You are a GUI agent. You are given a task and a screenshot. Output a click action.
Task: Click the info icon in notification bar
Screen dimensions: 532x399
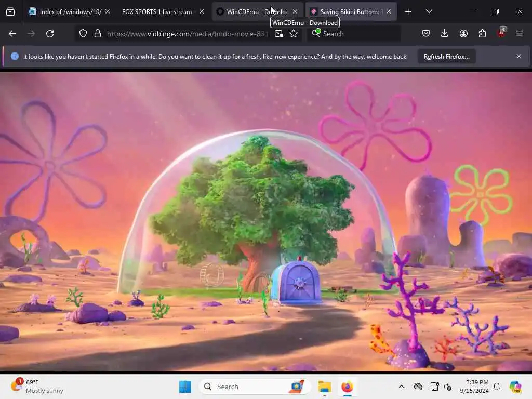pyautogui.click(x=15, y=56)
